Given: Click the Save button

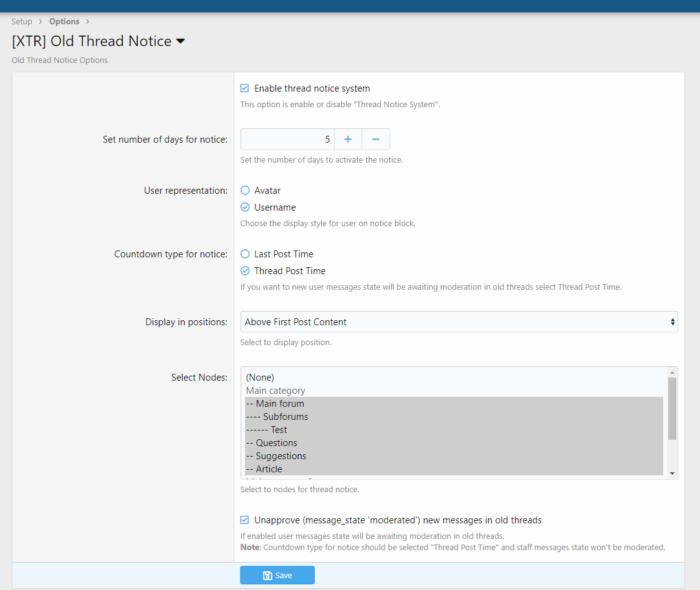Looking at the screenshot, I should [x=277, y=575].
